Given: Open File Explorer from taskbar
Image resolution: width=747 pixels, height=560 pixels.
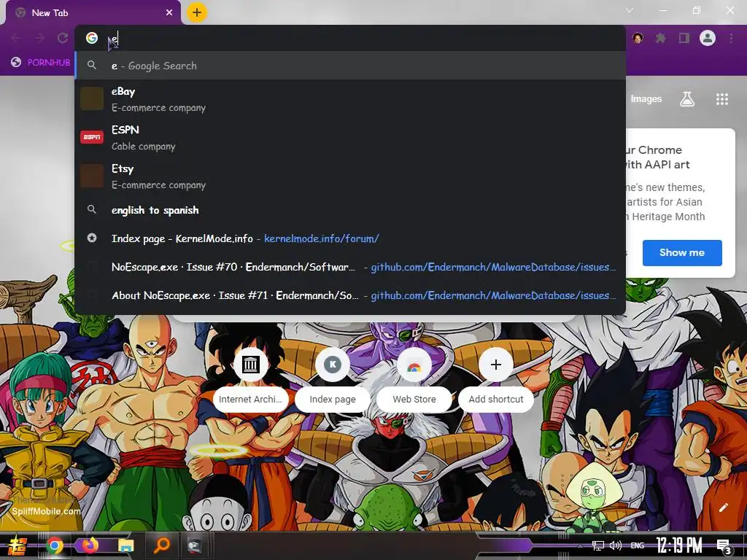Looking at the screenshot, I should 125,545.
